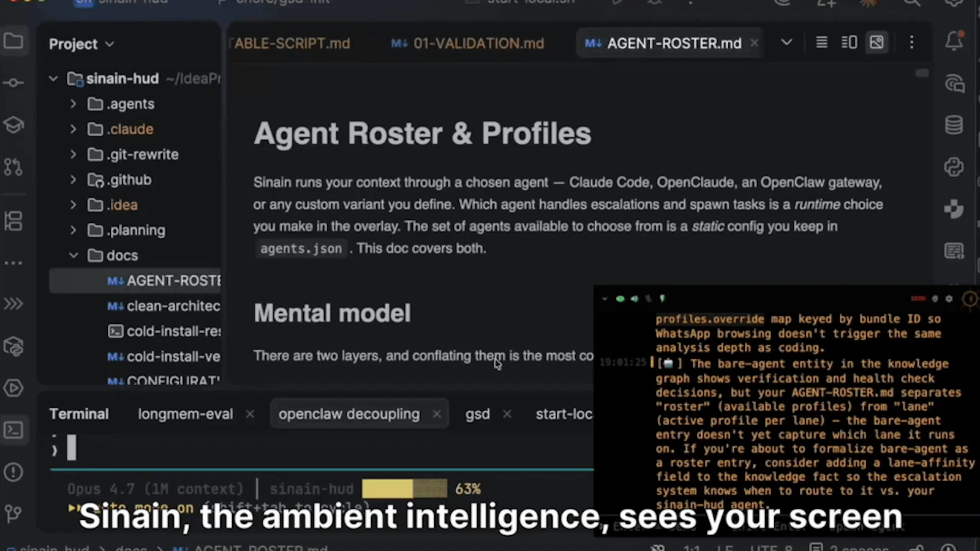This screenshot has width=980, height=551.
Task: Click the editor vertical scrollbar thumb
Action: click(x=922, y=73)
